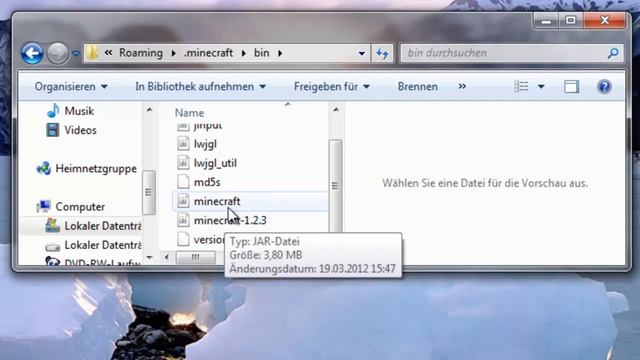Viewport: 640px width, 360px height.
Task: Expand the arrow after Roaming breadcrumb
Action: [173, 53]
